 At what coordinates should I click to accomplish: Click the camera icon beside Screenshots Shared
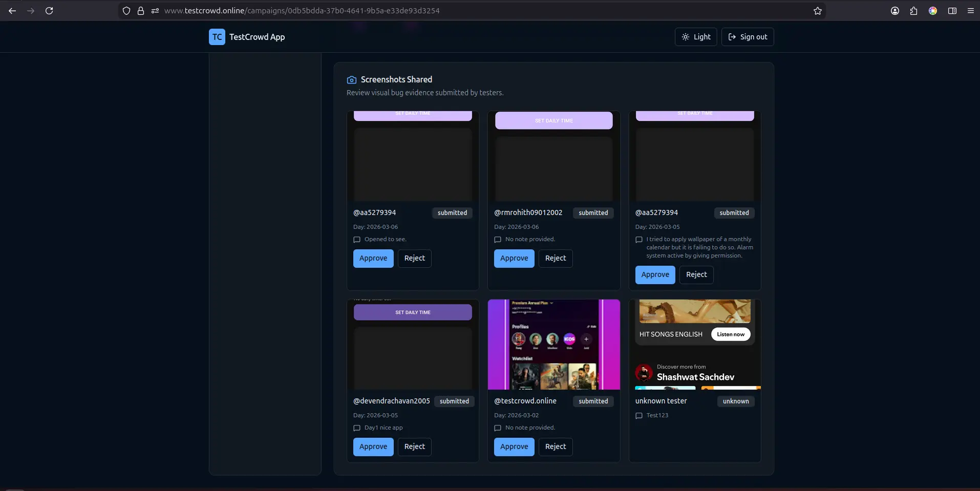[352, 79]
